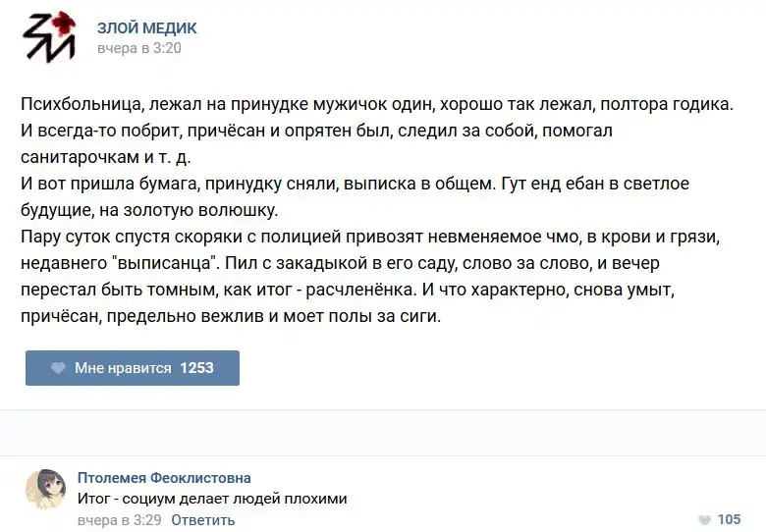This screenshot has width=766, height=532.
Task: Open Птолемея Феоклистовна's profile name link
Action: tap(164, 478)
